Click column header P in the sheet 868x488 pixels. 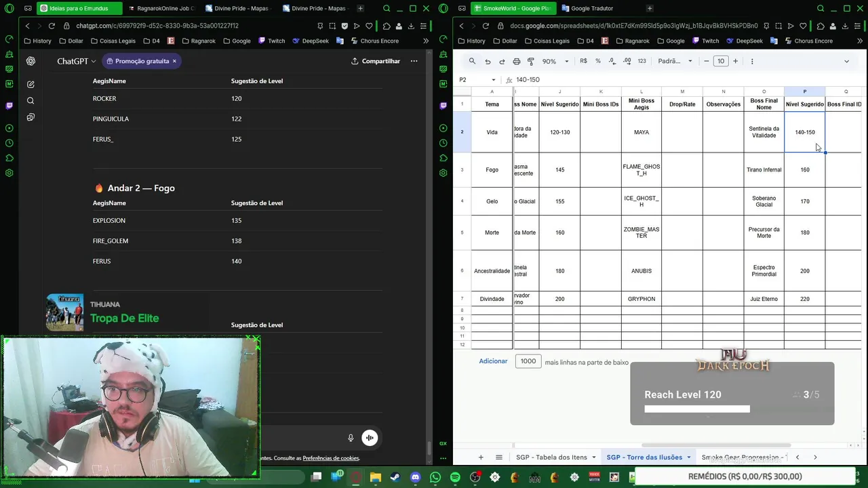tap(805, 91)
